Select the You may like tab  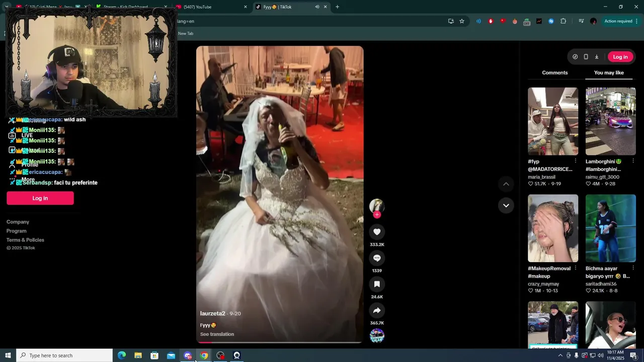[609, 73]
